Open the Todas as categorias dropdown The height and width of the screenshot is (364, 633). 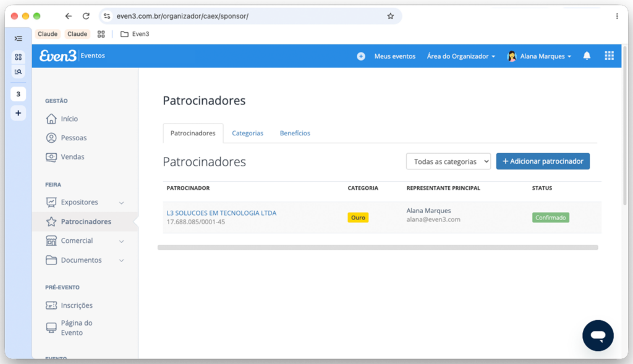pos(448,161)
